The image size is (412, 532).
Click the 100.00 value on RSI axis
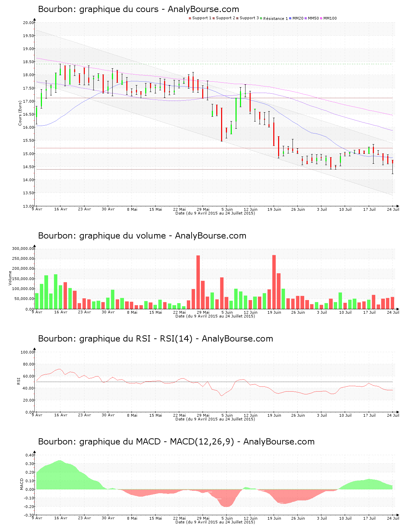click(x=27, y=352)
